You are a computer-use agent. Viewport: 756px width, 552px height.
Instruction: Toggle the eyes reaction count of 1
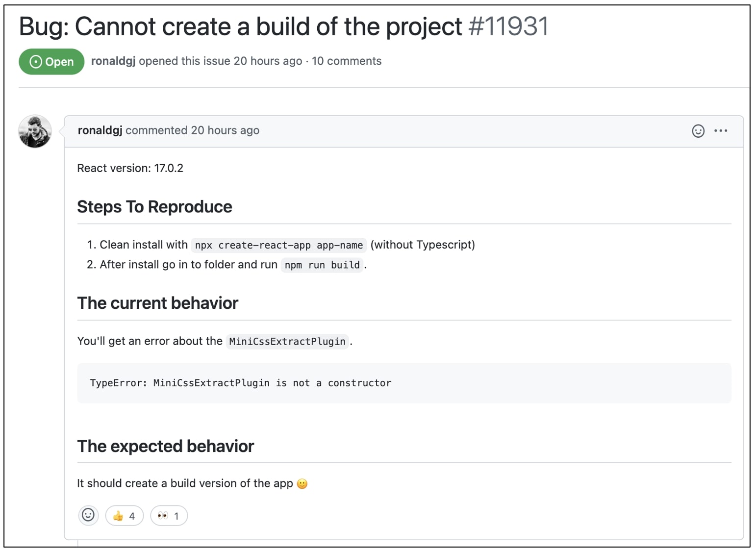169,515
